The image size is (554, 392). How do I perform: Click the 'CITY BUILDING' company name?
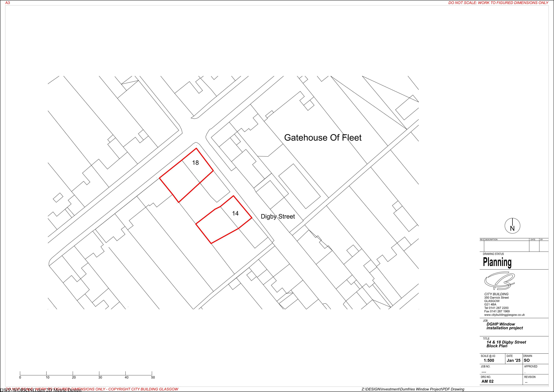coord(496,294)
